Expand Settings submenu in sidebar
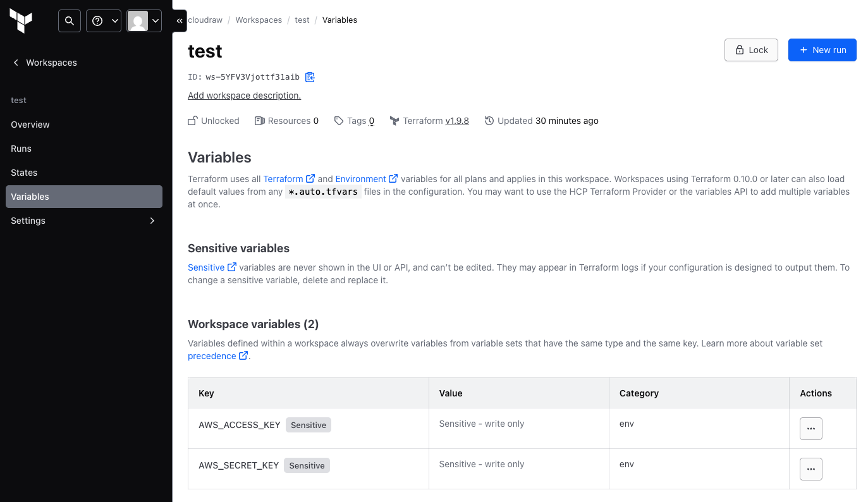 click(84, 221)
